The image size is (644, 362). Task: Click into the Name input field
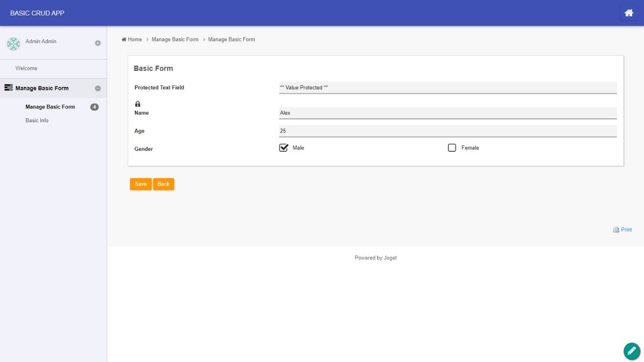[447, 113]
